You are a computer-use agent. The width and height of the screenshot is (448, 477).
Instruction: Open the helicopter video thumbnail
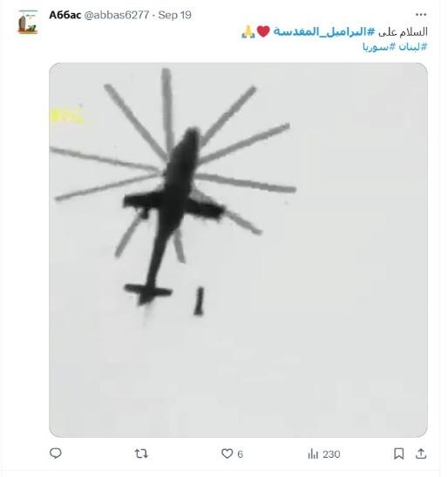pos(238,249)
